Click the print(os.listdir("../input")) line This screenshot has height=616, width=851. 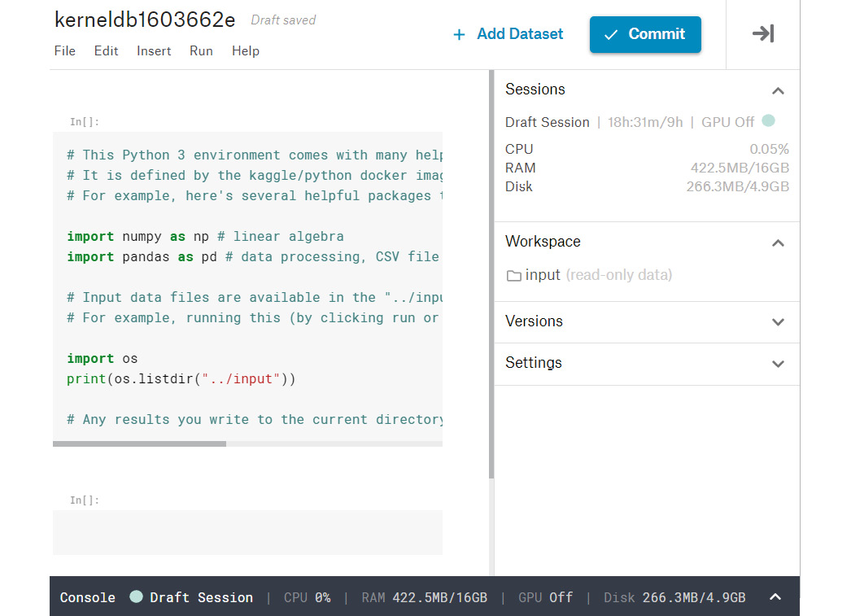click(181, 379)
